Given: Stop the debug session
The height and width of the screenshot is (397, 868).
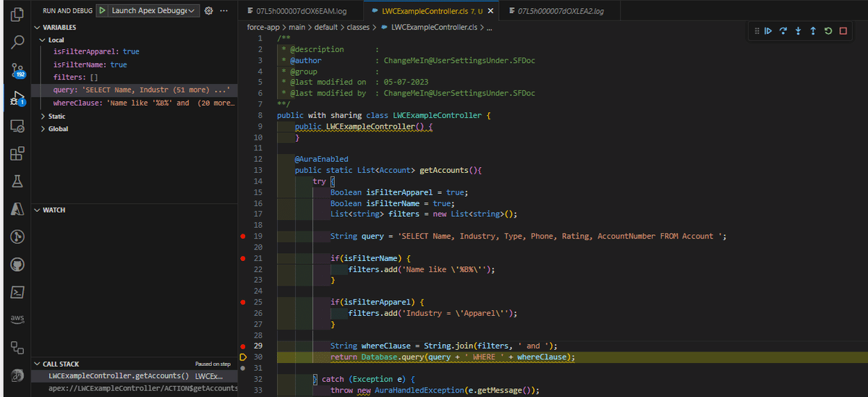Looking at the screenshot, I should click(843, 31).
